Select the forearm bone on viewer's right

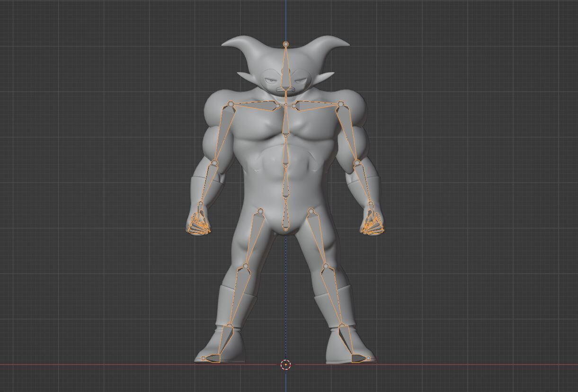364,184
